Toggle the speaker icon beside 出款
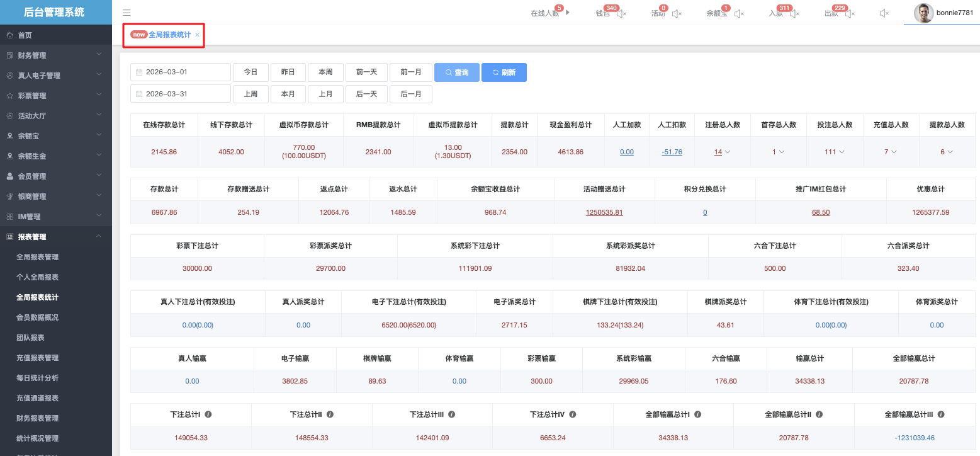 [x=850, y=14]
